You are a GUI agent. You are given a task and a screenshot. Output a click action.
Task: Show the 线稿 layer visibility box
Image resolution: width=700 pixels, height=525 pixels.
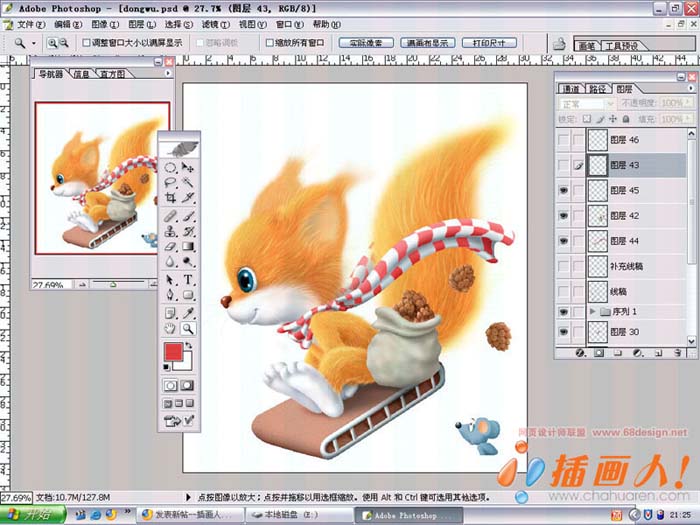click(564, 292)
